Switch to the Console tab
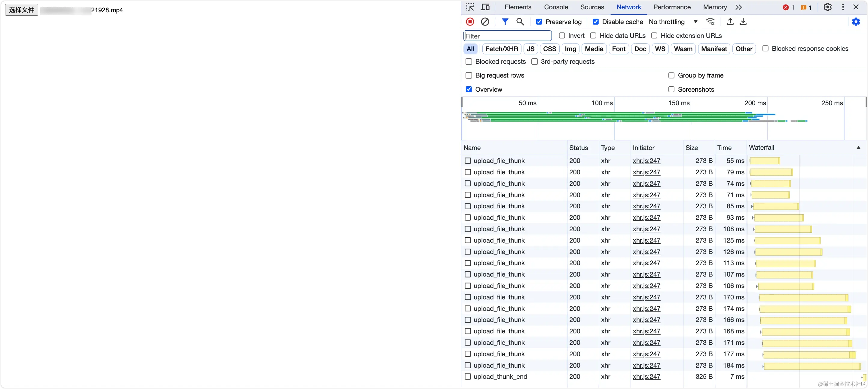The image size is (868, 389). click(556, 7)
